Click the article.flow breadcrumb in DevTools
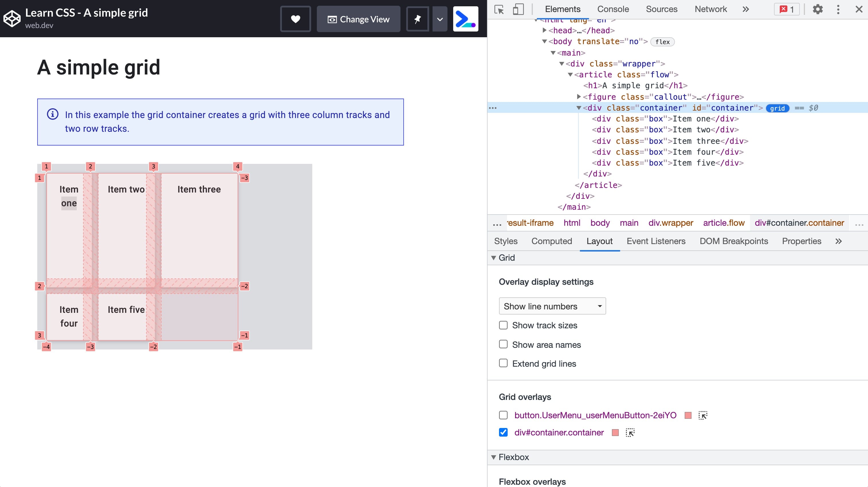868x487 pixels. point(724,222)
